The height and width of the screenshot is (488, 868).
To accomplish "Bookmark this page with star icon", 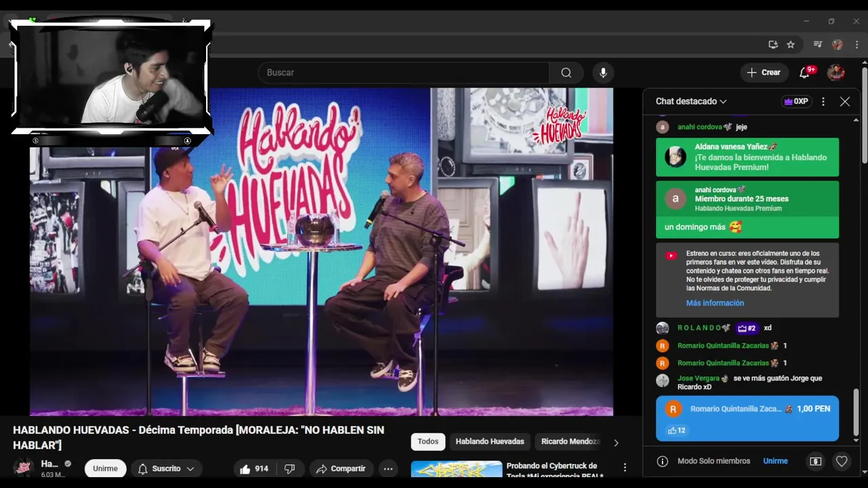I will pyautogui.click(x=791, y=45).
